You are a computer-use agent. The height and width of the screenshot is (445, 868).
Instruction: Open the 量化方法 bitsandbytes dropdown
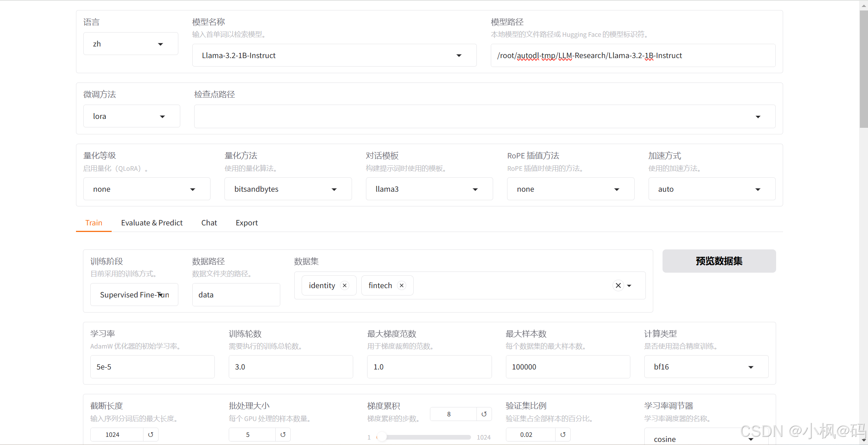(288, 189)
